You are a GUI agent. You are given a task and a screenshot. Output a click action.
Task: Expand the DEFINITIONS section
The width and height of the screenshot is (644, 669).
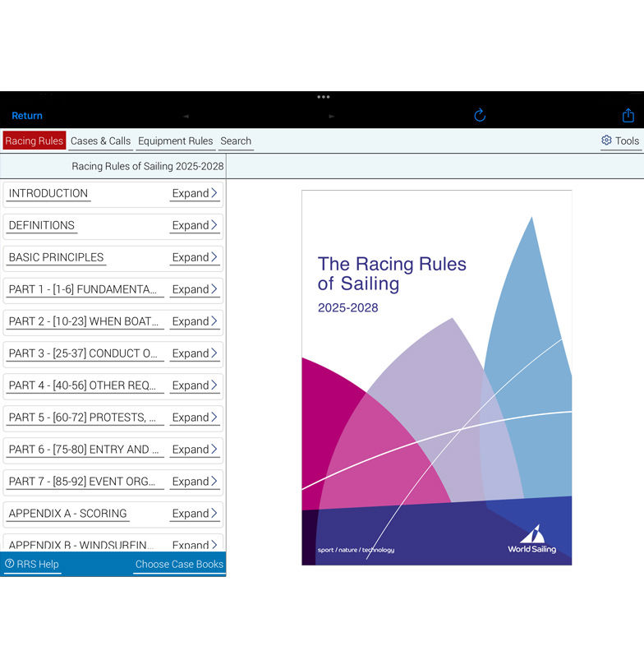point(194,226)
